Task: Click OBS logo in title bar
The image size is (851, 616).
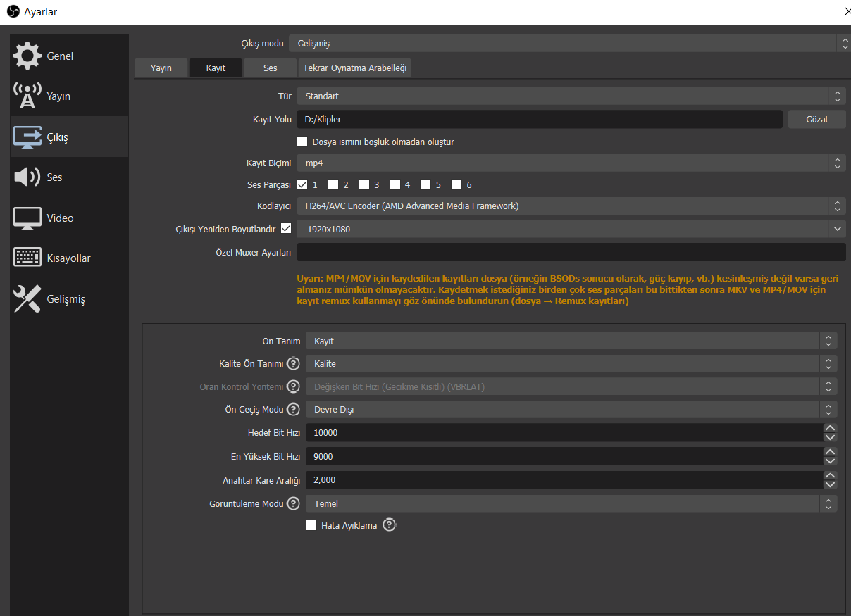Action: point(11,11)
